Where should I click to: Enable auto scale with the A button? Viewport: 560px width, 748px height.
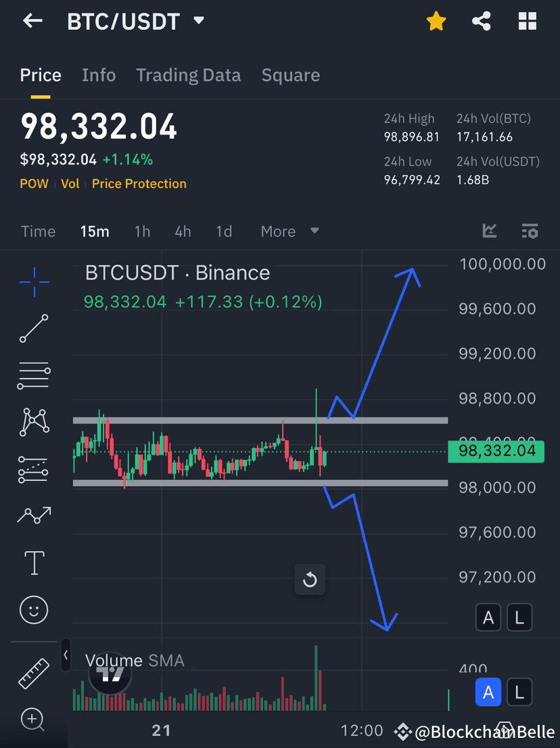coord(488,617)
